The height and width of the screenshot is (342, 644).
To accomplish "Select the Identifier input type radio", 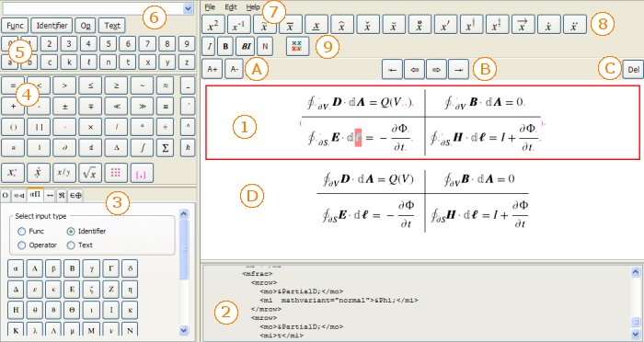I will [71, 231].
